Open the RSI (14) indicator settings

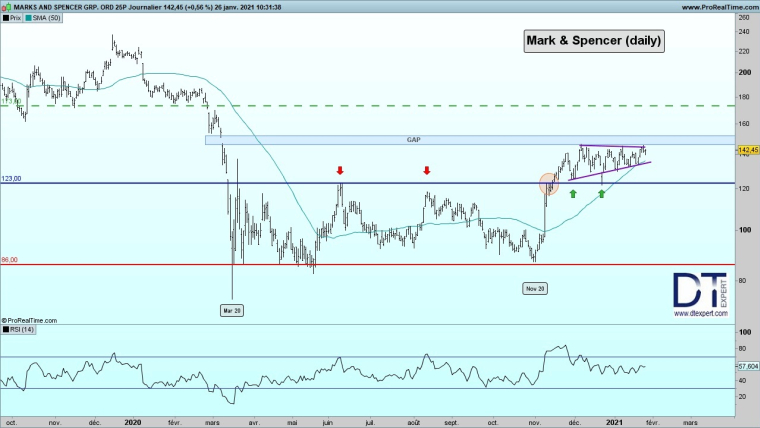click(x=20, y=328)
